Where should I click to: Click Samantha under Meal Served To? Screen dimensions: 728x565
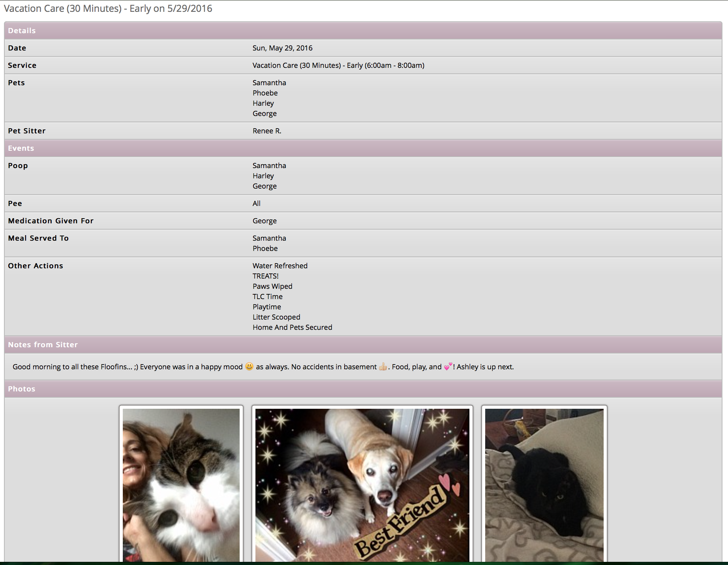coord(269,238)
